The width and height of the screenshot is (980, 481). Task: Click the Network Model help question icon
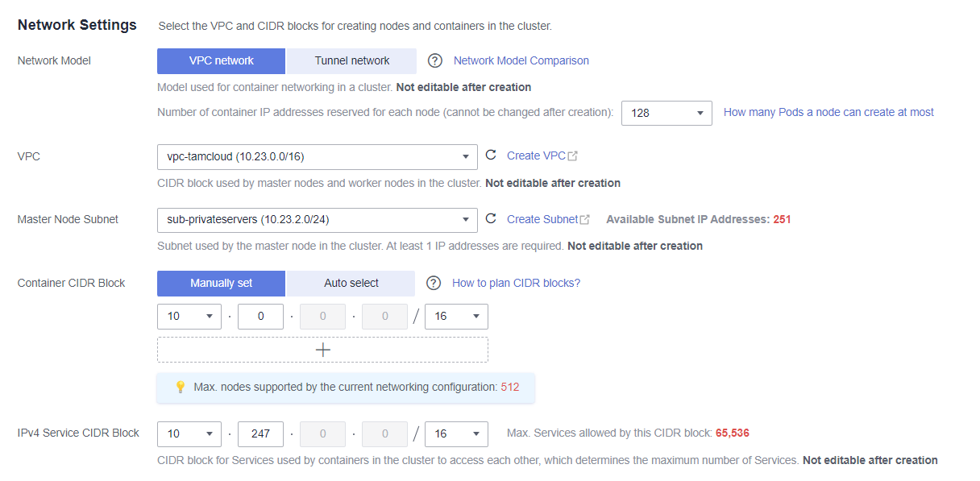point(435,61)
